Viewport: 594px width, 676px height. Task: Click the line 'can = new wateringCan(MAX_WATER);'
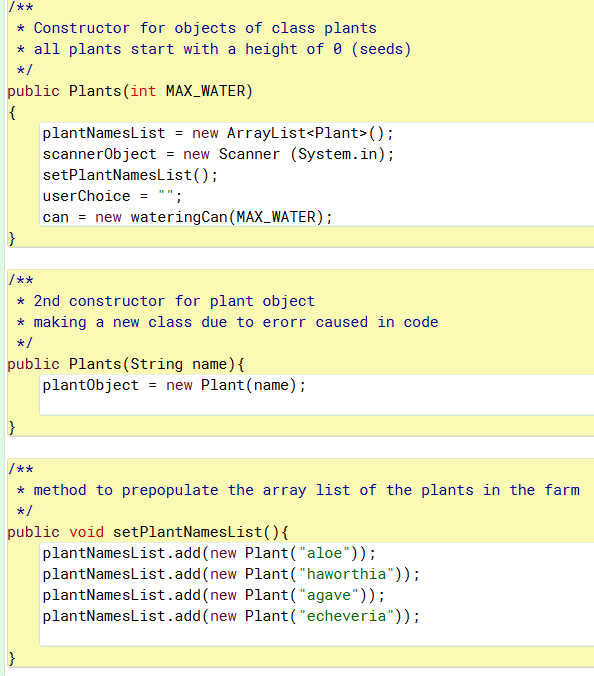coord(187,217)
